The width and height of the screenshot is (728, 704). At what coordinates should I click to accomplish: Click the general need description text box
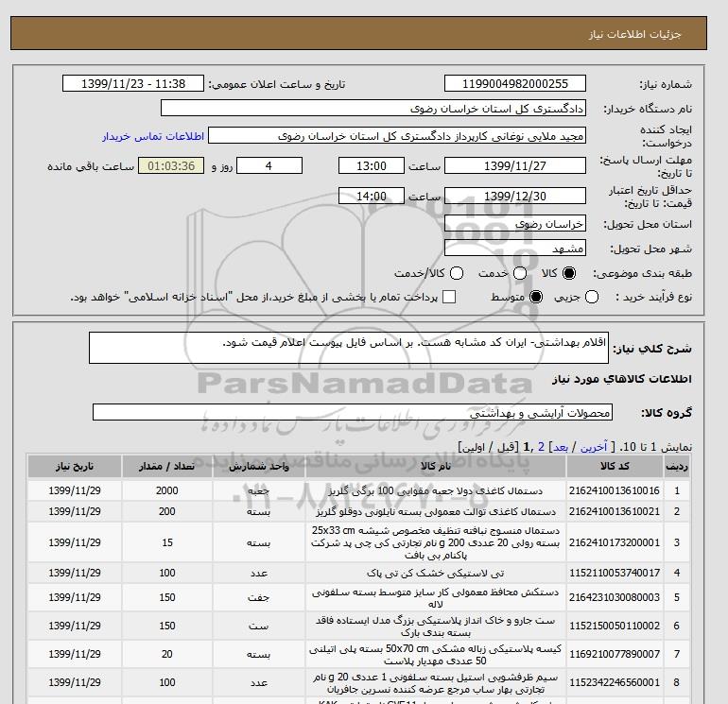pyautogui.click(x=349, y=348)
